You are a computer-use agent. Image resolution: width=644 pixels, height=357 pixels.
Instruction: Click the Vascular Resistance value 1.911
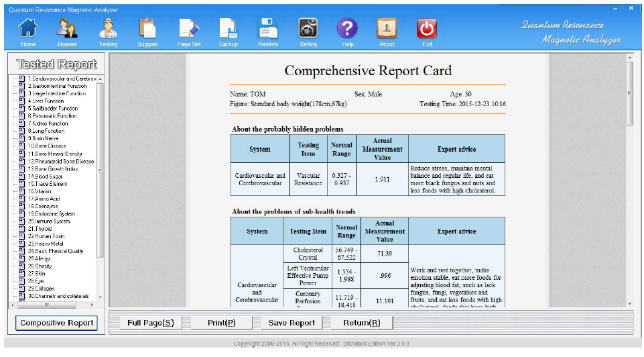coord(382,179)
